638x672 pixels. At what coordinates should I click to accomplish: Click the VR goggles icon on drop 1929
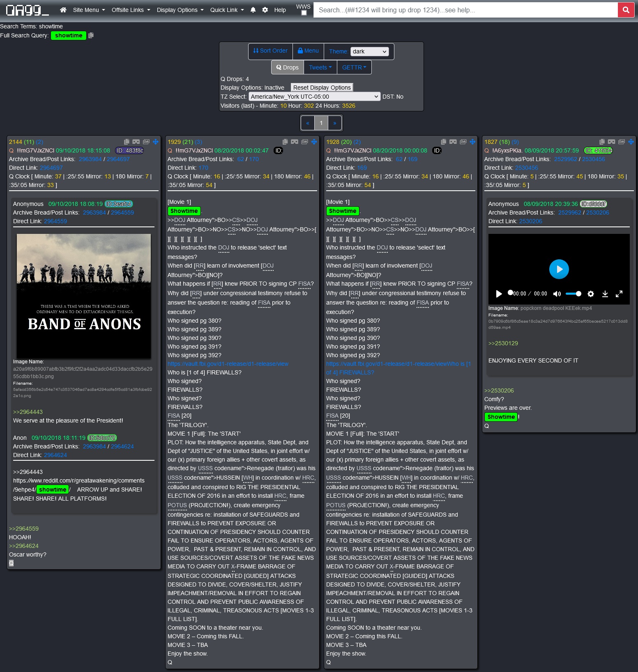click(295, 142)
